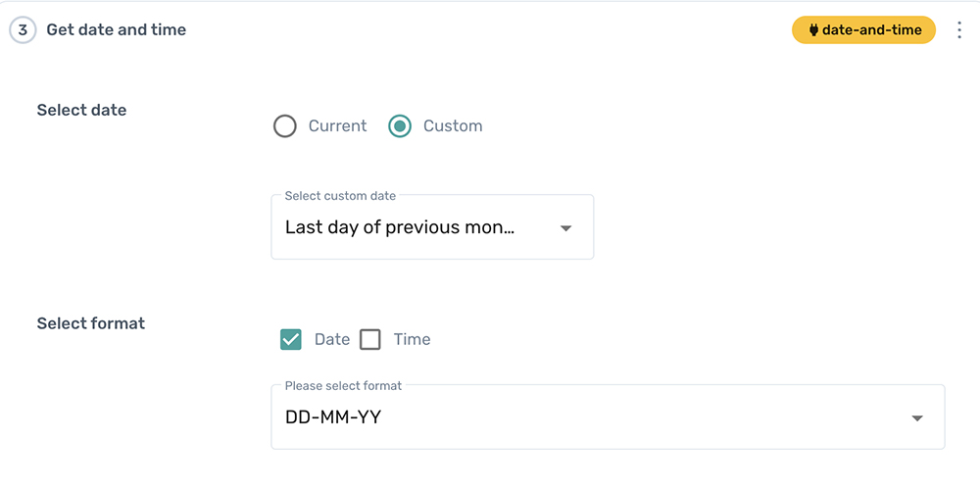980x489 pixels.
Task: Open the three-dot step options menu
Action: click(x=959, y=30)
